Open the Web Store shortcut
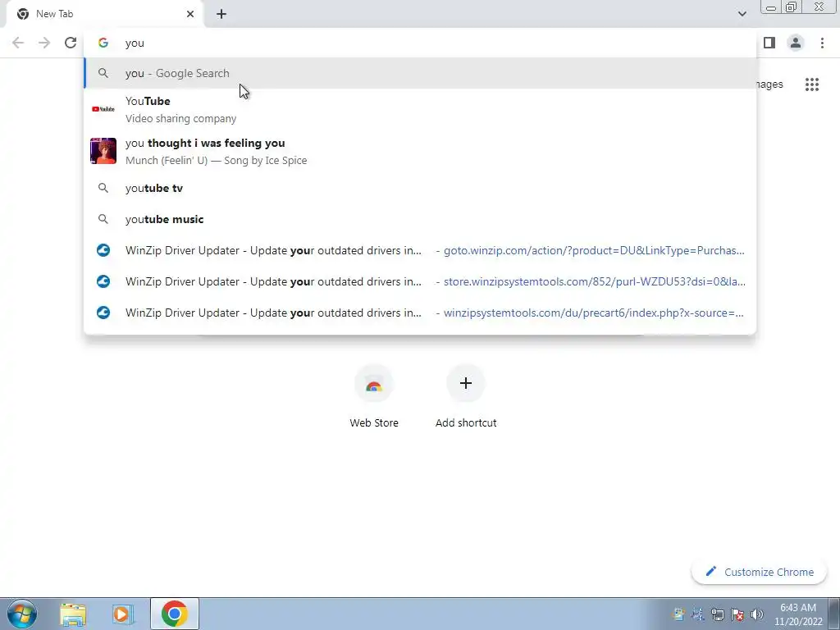 point(374,396)
